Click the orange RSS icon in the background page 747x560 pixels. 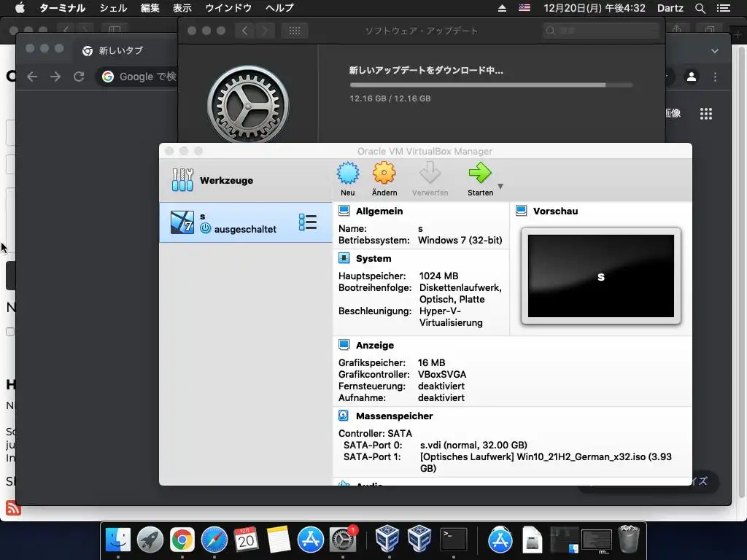click(13, 508)
